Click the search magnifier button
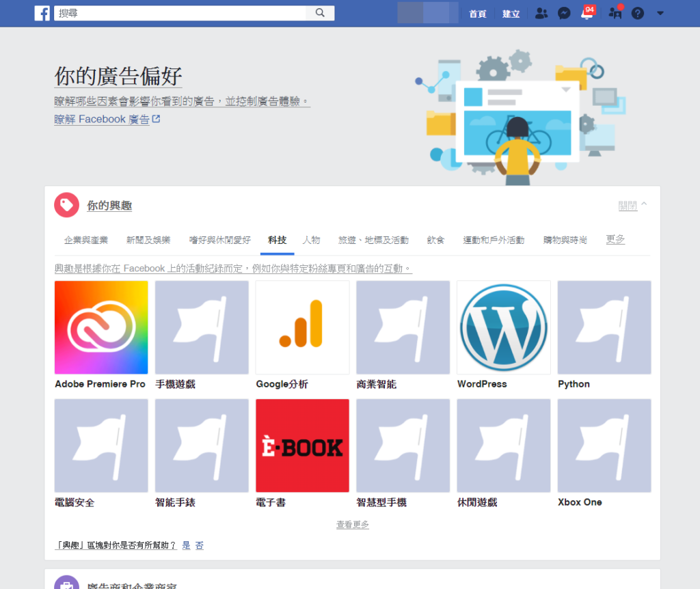Image resolution: width=700 pixels, height=589 pixels. tap(320, 13)
